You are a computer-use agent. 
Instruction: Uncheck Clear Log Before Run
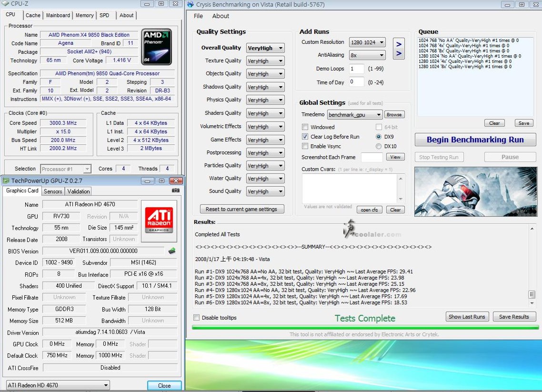(305, 137)
